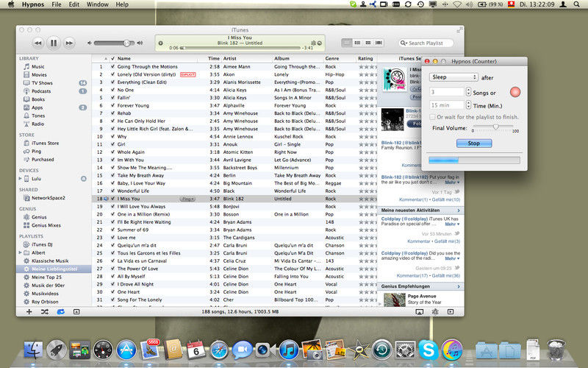The width and height of the screenshot is (588, 368).
Task: Open the Window menu
Action: (98, 4)
